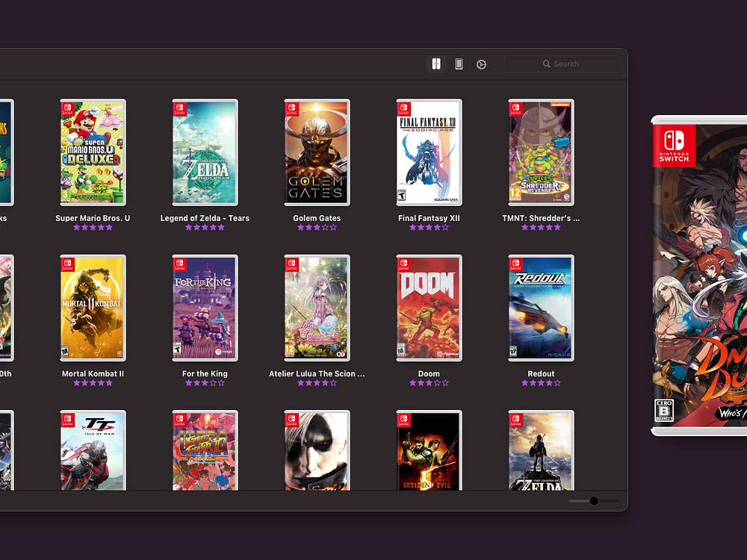The height and width of the screenshot is (560, 747).
Task: Set star rating under Legend of Zelda
Action: 205,228
